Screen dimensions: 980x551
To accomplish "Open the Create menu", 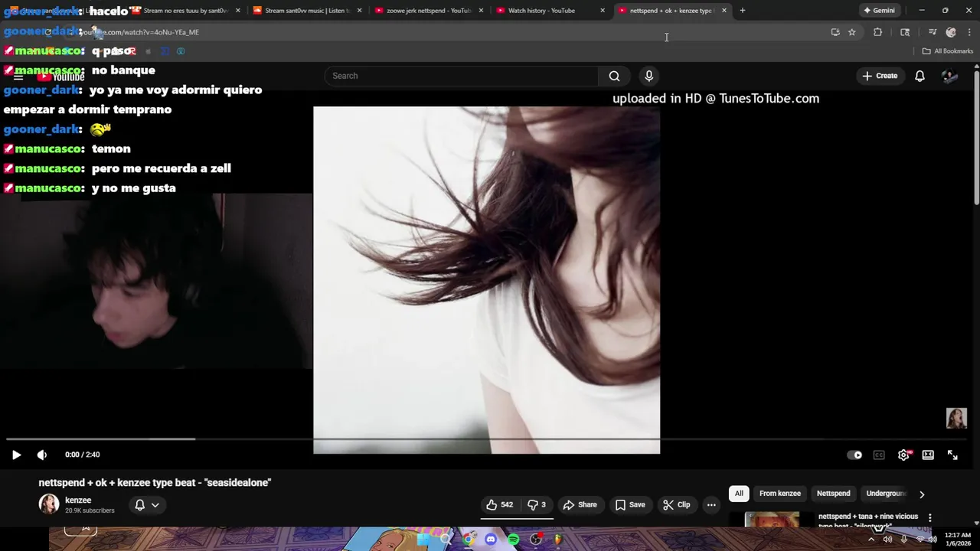I will pos(879,76).
